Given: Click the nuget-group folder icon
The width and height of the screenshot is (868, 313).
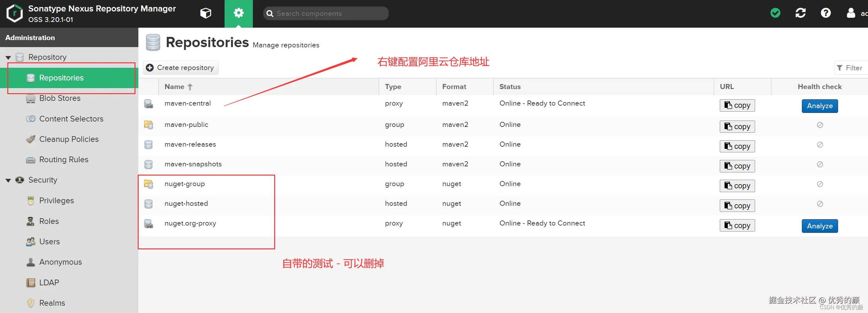Looking at the screenshot, I should click(149, 184).
